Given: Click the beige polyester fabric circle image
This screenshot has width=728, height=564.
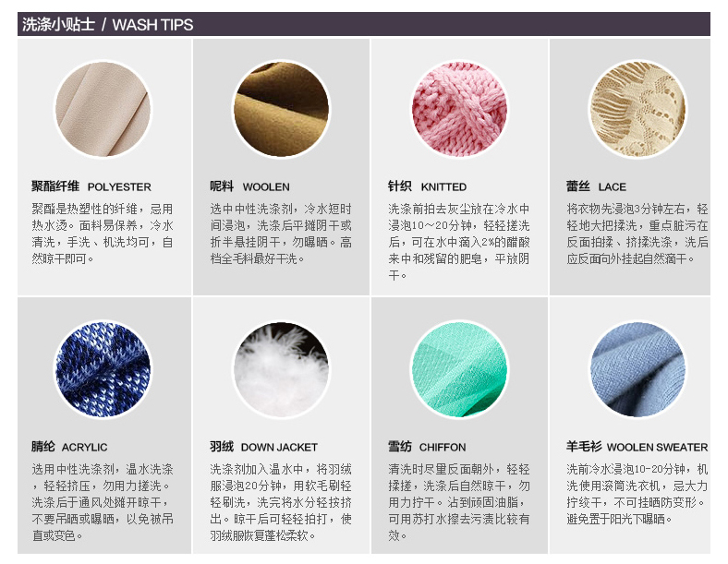Looking at the screenshot, I should point(103,110).
